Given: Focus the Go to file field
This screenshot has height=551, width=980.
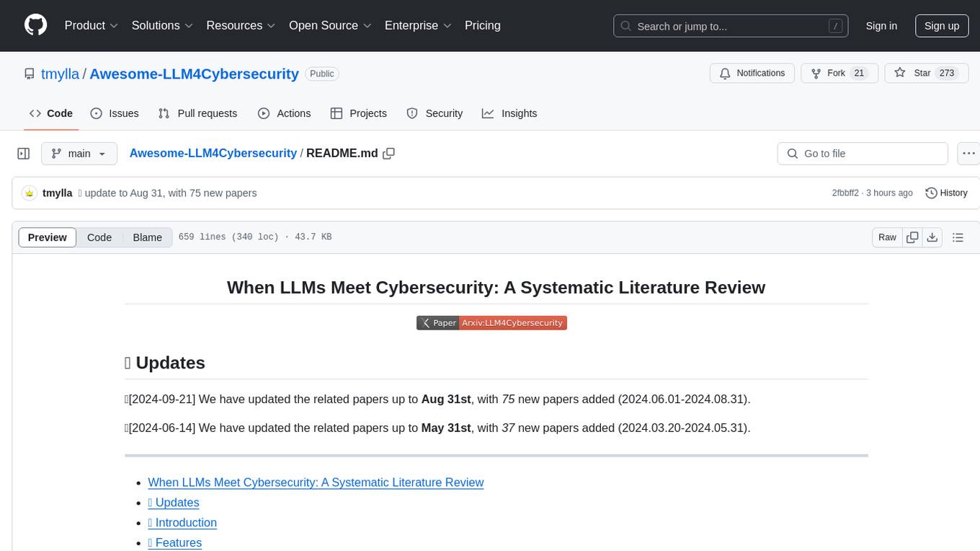Looking at the screenshot, I should point(863,154).
